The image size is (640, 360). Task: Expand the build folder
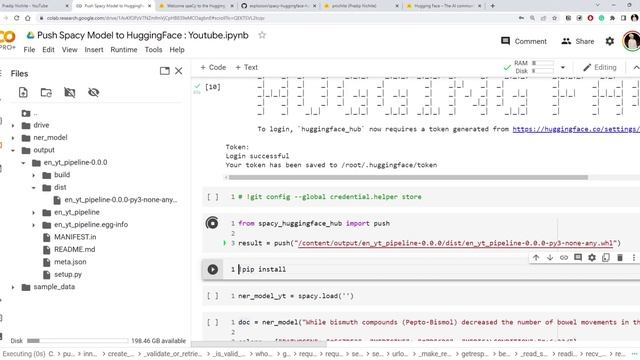pyautogui.click(x=34, y=175)
